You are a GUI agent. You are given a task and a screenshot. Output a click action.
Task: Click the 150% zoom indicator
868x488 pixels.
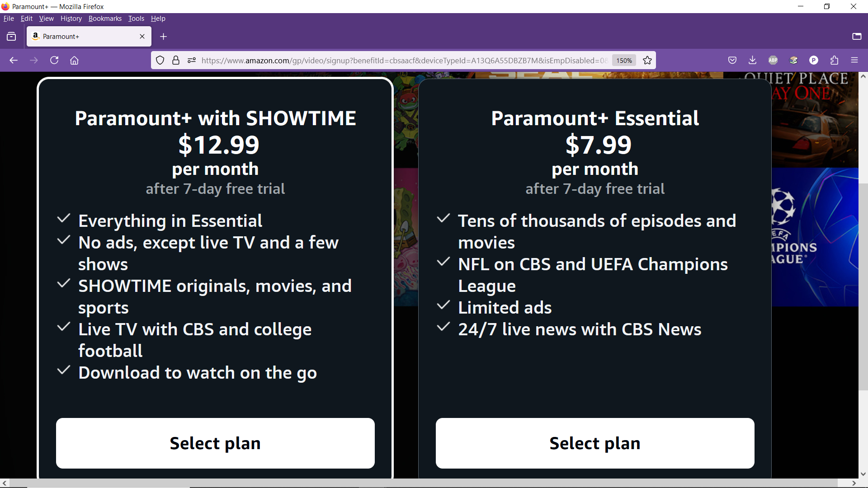(624, 60)
